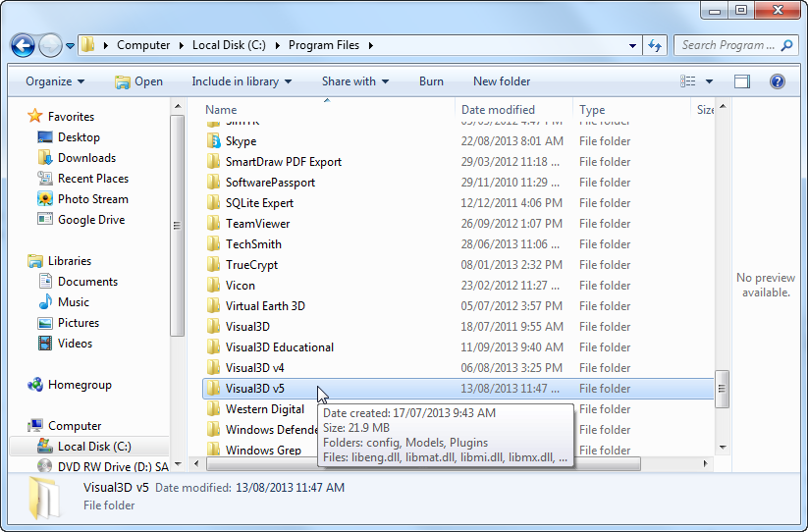Click the Libraries icon in navigation pane
The image size is (808, 532).
(x=35, y=260)
